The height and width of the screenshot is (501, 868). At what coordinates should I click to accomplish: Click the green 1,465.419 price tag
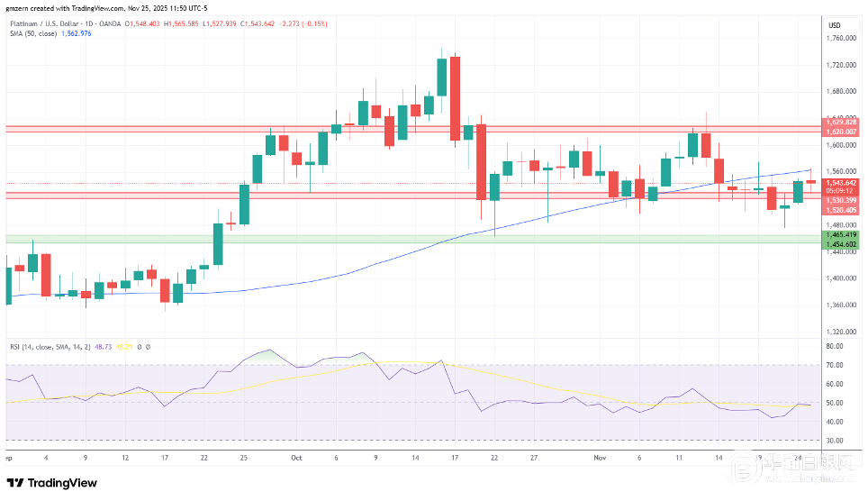[x=838, y=234]
